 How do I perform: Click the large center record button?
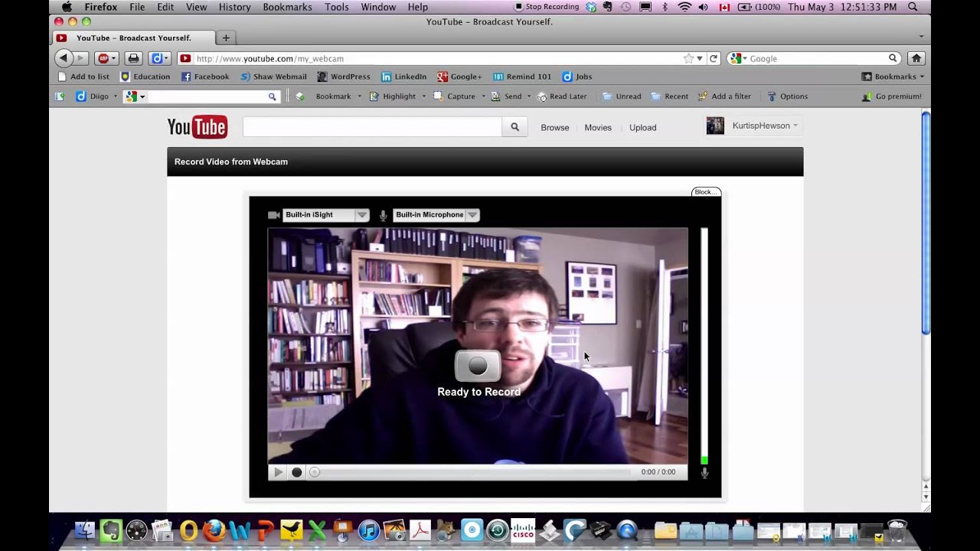click(478, 366)
